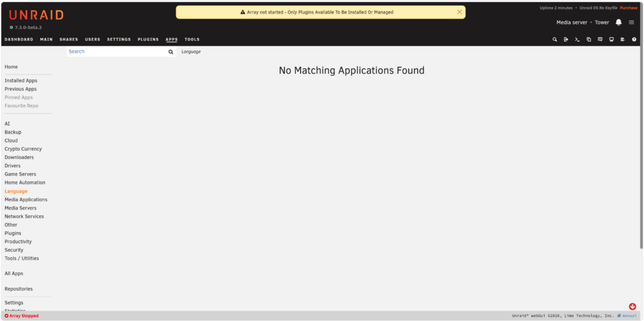
Task: Click Favourite Repo in the sidebar
Action: (x=21, y=106)
